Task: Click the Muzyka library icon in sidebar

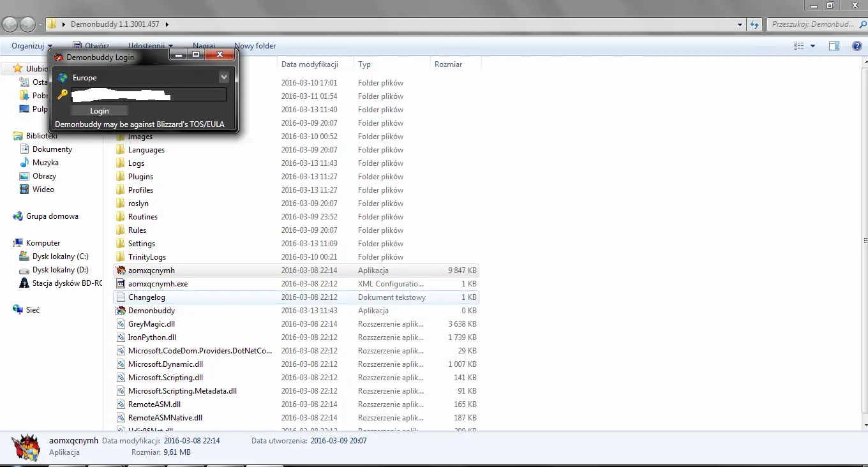Action: [x=24, y=163]
